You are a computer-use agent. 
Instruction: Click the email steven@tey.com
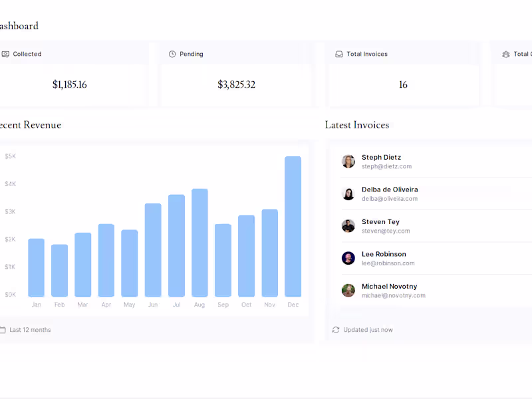point(386,231)
